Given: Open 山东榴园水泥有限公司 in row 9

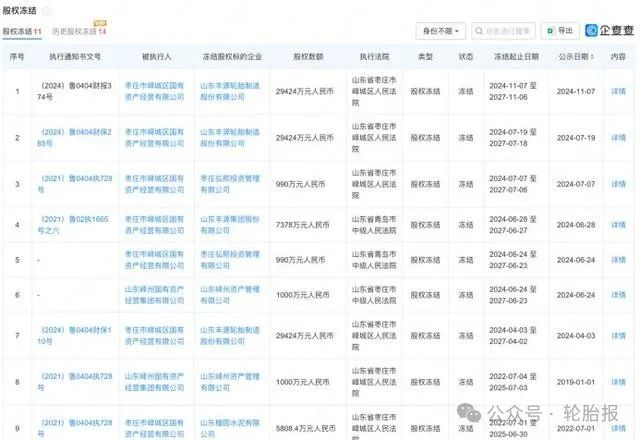Looking at the screenshot, I should 230,429.
